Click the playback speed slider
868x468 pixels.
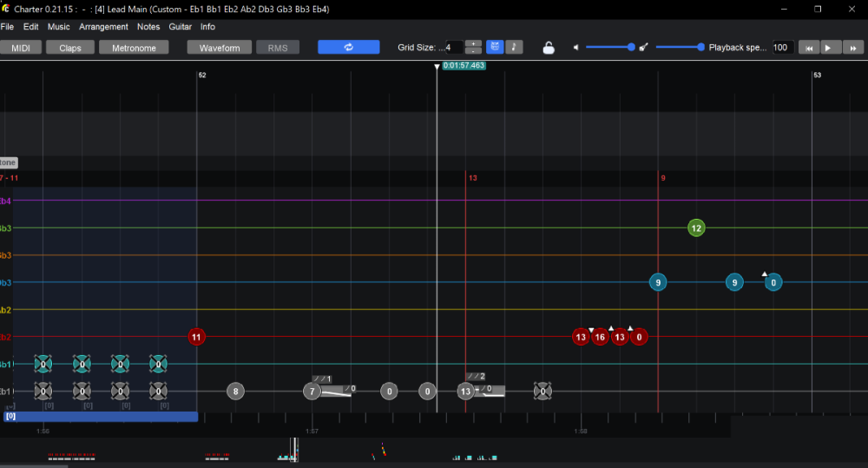point(678,47)
